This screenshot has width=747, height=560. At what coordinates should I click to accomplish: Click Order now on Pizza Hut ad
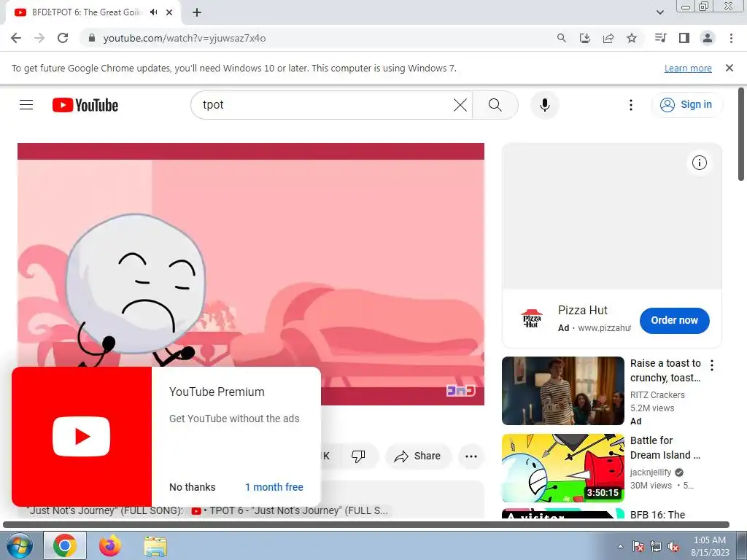pyautogui.click(x=674, y=321)
